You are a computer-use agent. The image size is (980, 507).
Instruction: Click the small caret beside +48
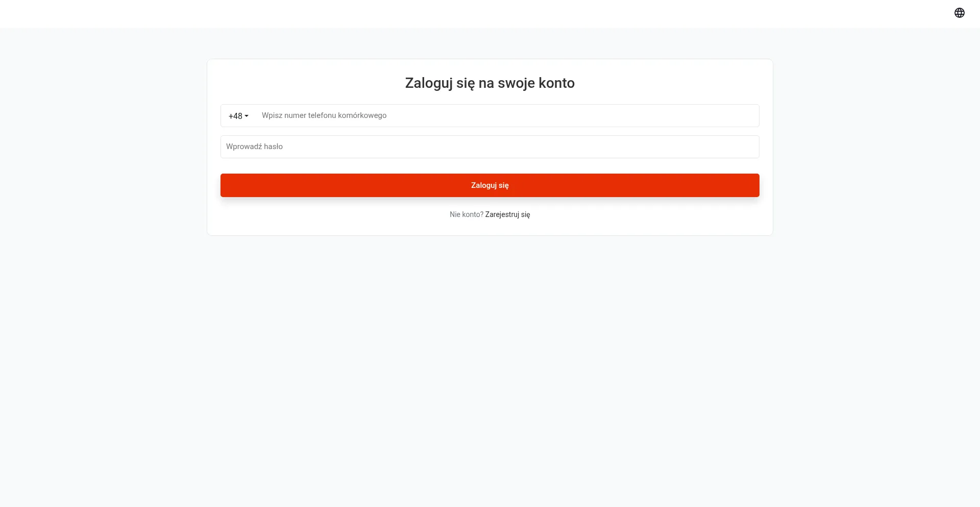click(247, 116)
